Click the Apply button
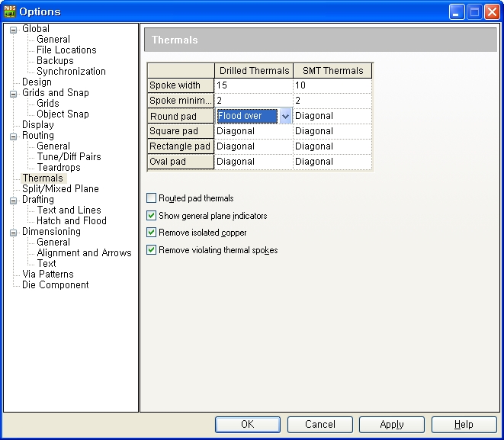This screenshot has width=504, height=440. [x=392, y=425]
